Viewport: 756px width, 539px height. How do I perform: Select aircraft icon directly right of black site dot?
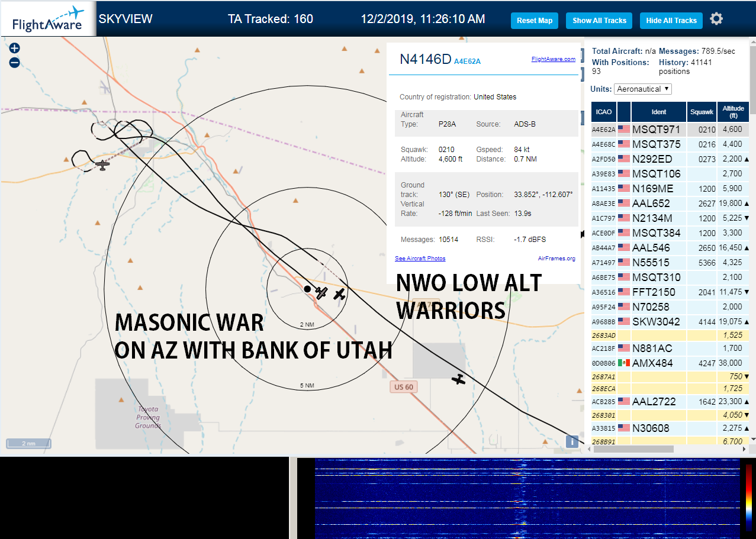(321, 292)
